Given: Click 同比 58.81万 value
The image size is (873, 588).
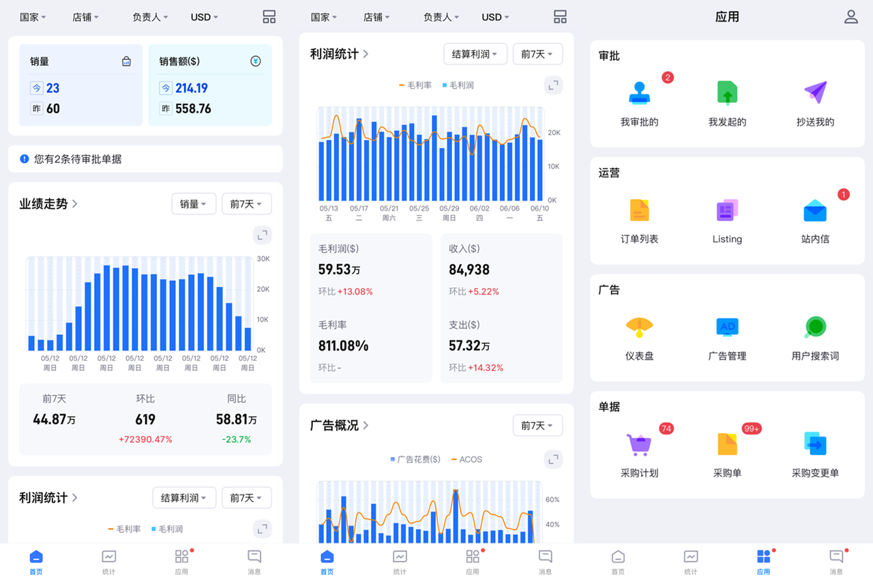Looking at the screenshot, I should click(237, 420).
